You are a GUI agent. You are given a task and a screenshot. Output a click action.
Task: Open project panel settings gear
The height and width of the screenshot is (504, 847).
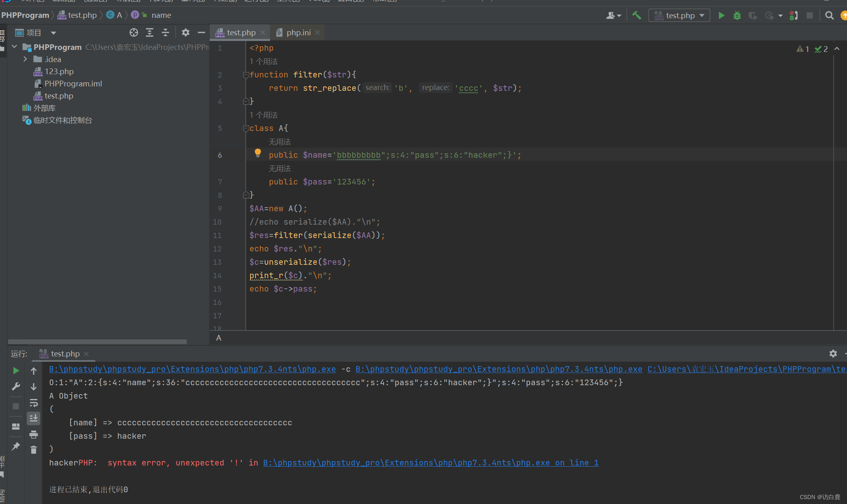click(185, 32)
